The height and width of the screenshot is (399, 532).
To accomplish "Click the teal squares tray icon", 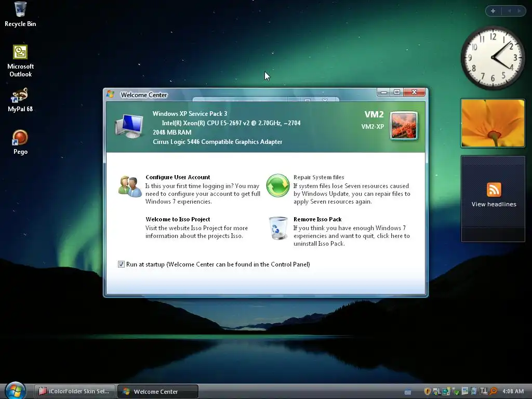I will tap(446, 392).
